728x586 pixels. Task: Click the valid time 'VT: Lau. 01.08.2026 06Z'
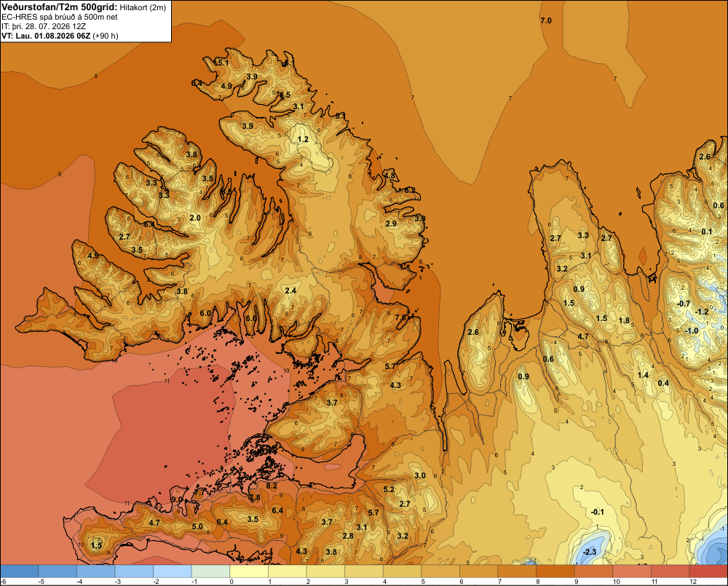point(47,36)
